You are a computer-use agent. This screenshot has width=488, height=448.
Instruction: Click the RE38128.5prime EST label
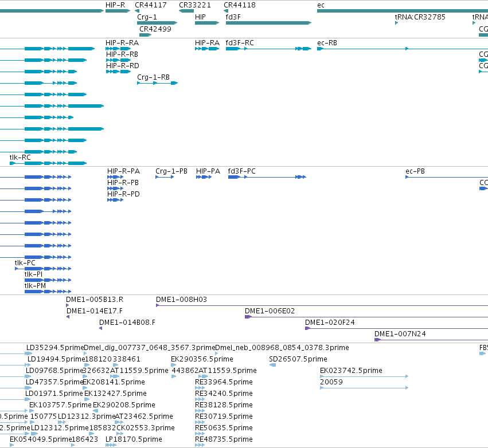coord(224,405)
